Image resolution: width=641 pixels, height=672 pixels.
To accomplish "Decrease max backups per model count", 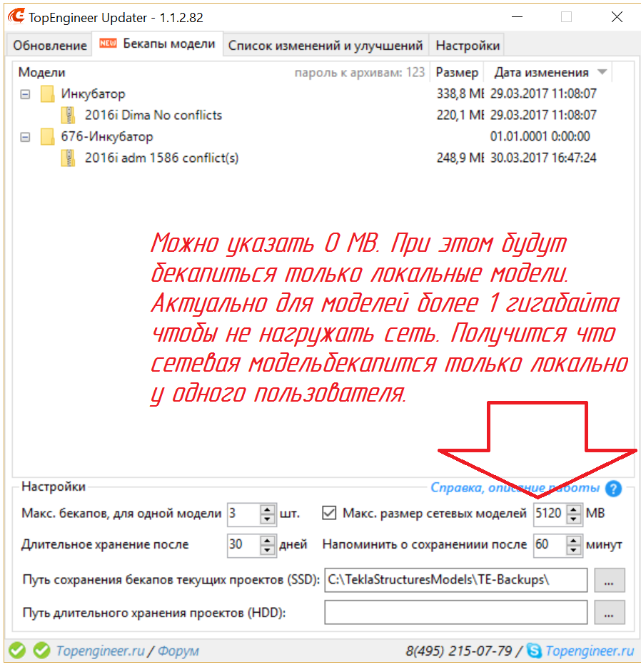I will (268, 519).
